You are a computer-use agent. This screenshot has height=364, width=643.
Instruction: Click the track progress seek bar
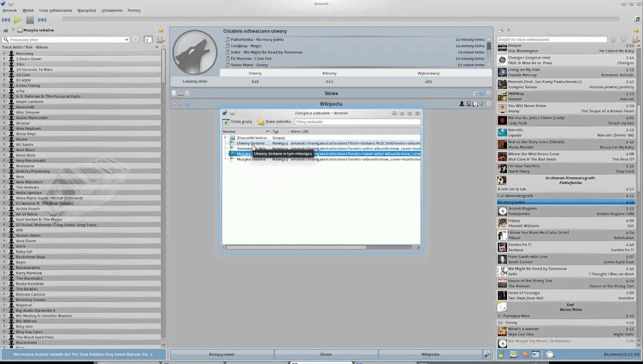click(x=340, y=19)
